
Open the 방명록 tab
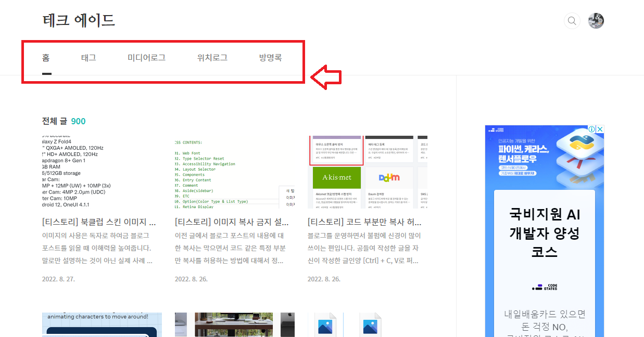[x=270, y=58]
